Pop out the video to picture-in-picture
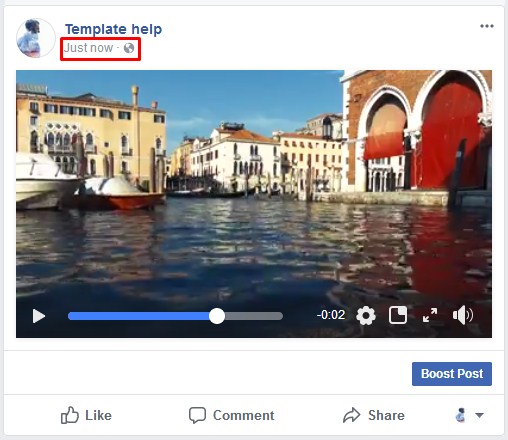 (x=398, y=315)
